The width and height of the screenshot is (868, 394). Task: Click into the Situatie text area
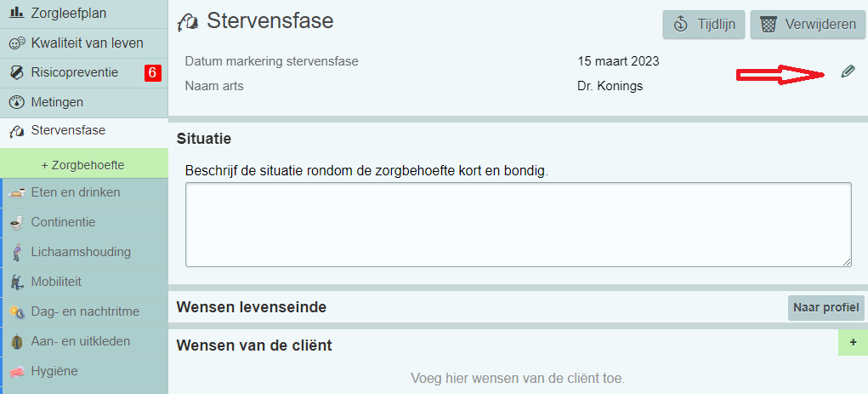tap(518, 225)
